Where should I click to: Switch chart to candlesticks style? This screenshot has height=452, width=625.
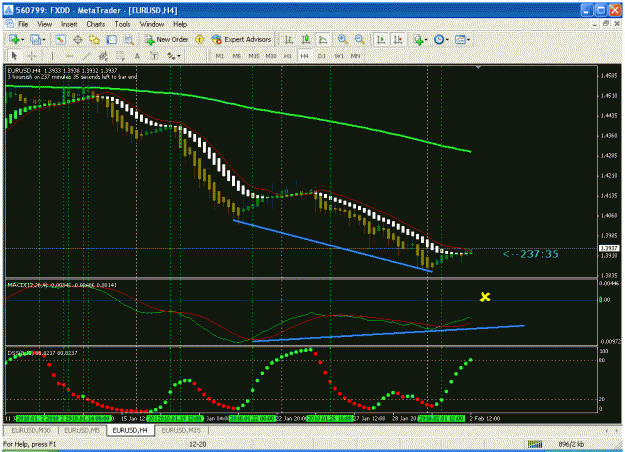(x=306, y=39)
